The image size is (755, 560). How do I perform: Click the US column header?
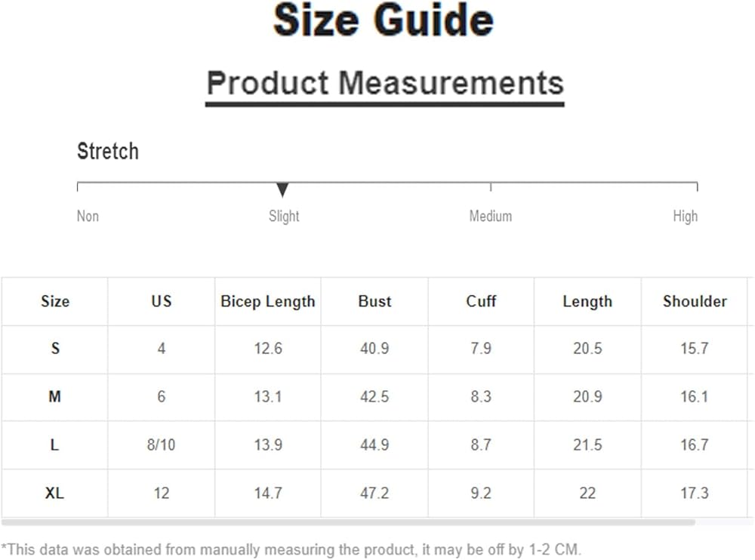(162, 301)
